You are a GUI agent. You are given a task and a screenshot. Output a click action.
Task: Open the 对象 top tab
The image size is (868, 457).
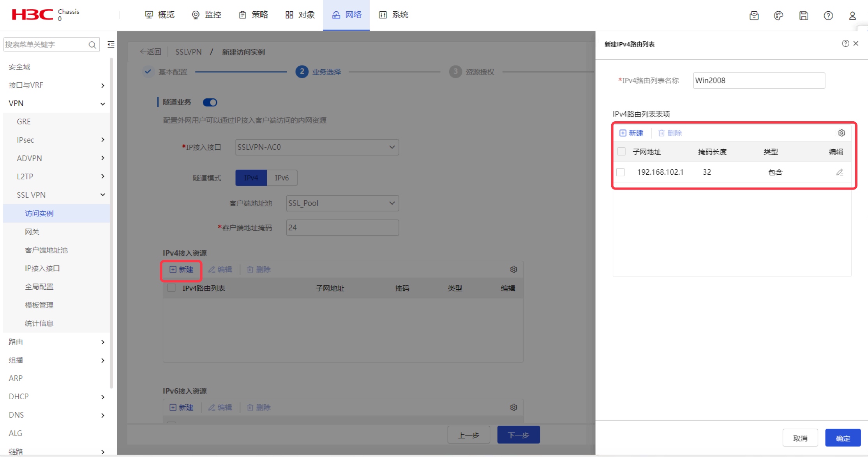click(x=300, y=15)
